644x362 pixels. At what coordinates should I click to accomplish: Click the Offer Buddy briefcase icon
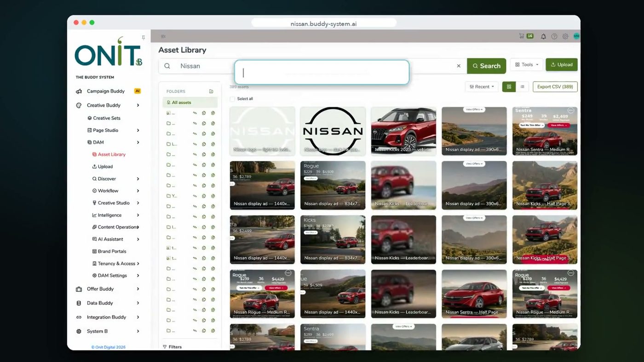(79, 289)
